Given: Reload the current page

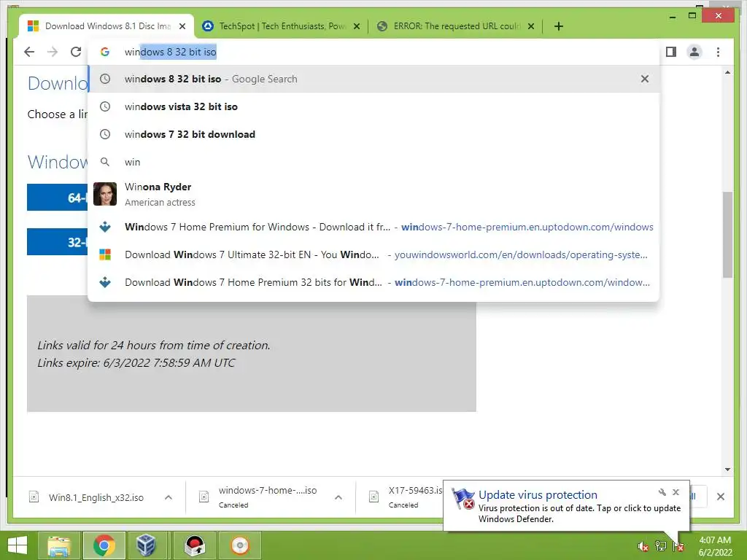Looking at the screenshot, I should (76, 52).
